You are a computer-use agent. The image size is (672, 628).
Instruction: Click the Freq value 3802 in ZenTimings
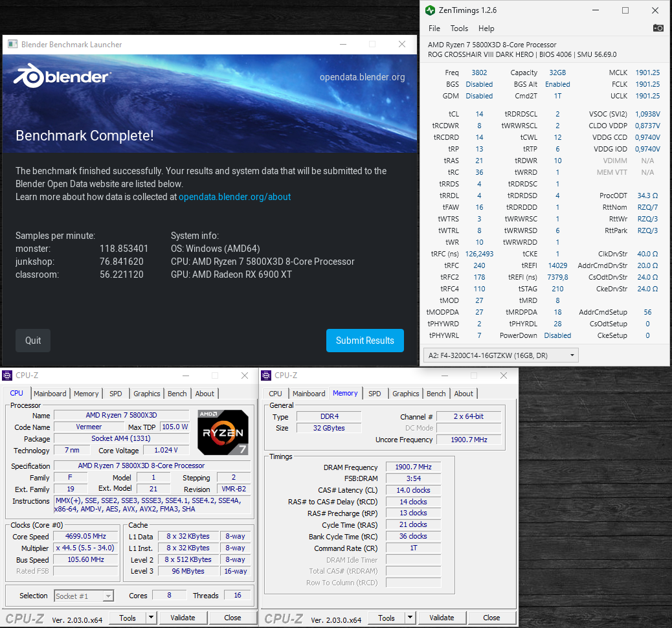click(479, 73)
